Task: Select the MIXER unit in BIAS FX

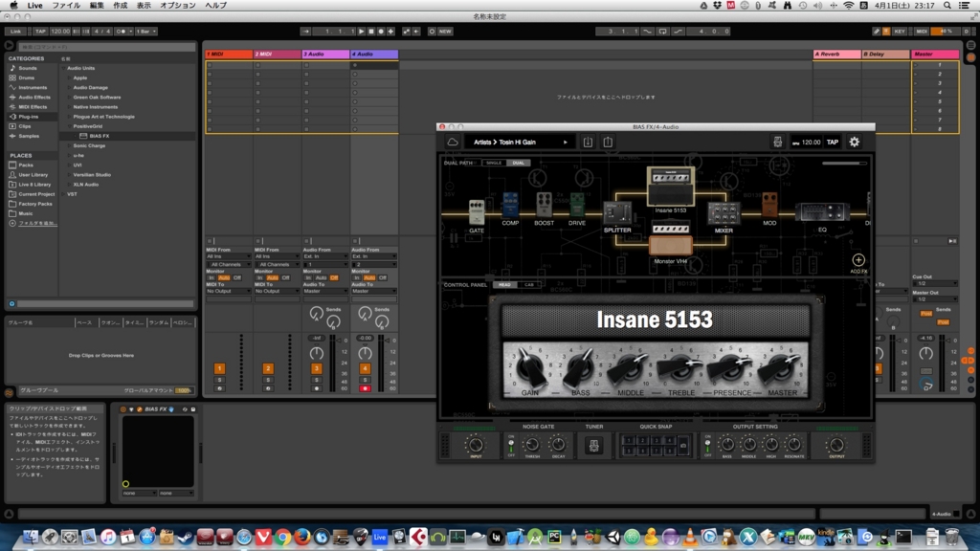Action: [724, 213]
